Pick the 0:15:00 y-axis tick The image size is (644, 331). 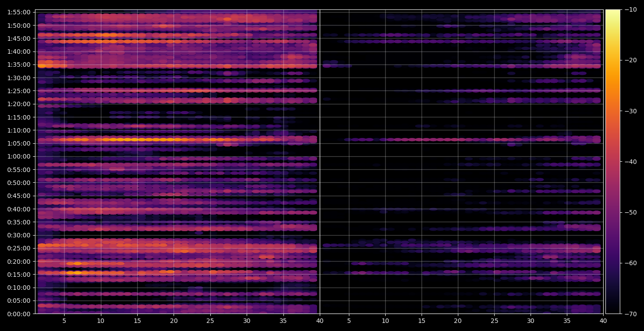click(19, 275)
